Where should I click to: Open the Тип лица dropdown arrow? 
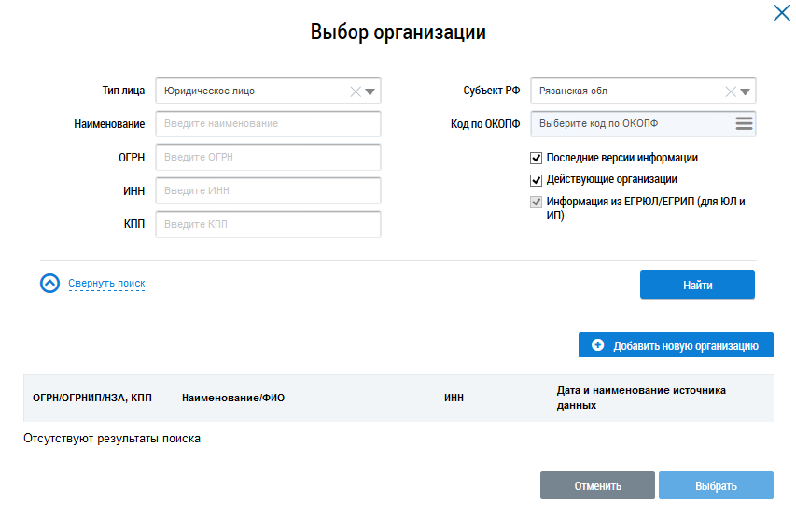(x=370, y=91)
